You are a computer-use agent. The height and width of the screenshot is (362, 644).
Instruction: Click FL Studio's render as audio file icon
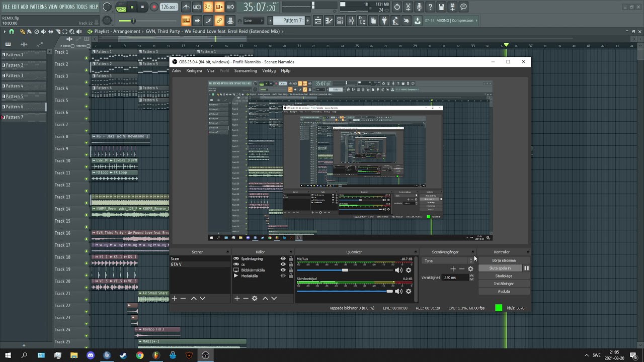point(452,7)
